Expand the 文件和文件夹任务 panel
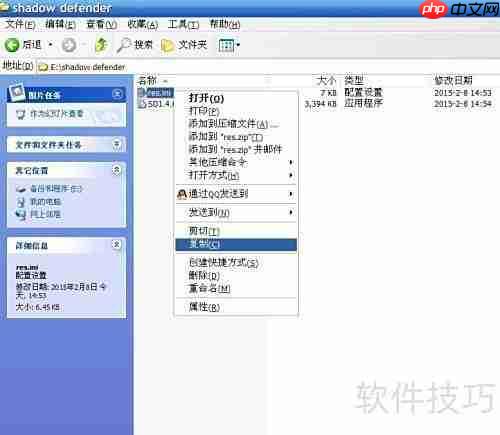The width and height of the screenshot is (500, 435). 117,144
